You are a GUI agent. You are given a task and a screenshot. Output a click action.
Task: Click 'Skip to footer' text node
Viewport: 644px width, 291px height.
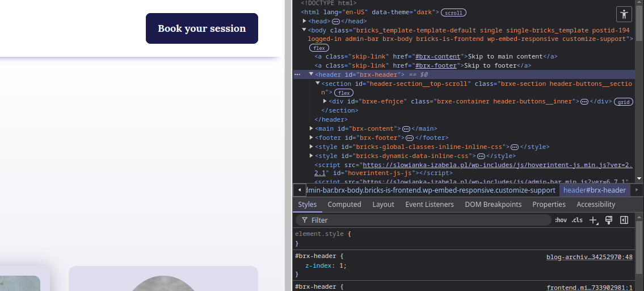click(490, 66)
